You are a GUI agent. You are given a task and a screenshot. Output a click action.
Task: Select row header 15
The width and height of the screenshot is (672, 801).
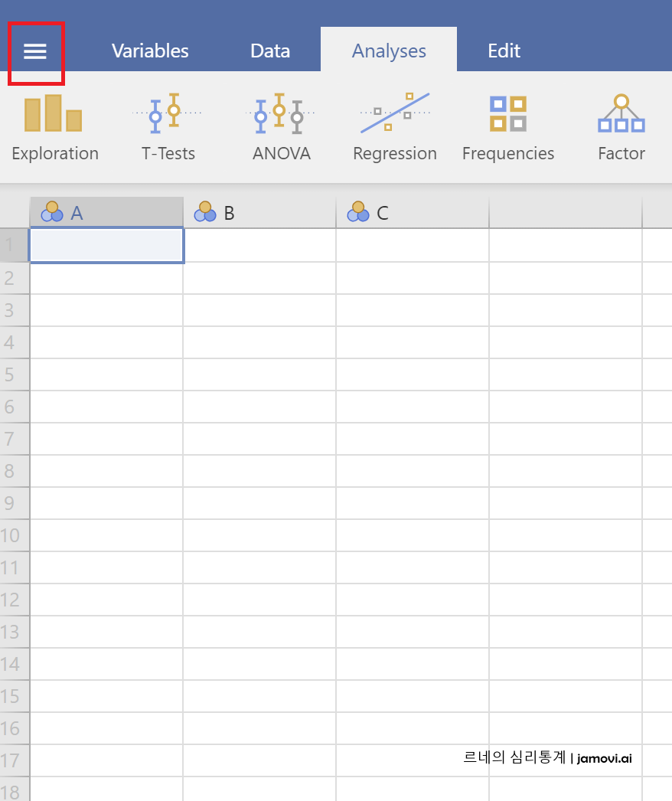[x=15, y=696]
